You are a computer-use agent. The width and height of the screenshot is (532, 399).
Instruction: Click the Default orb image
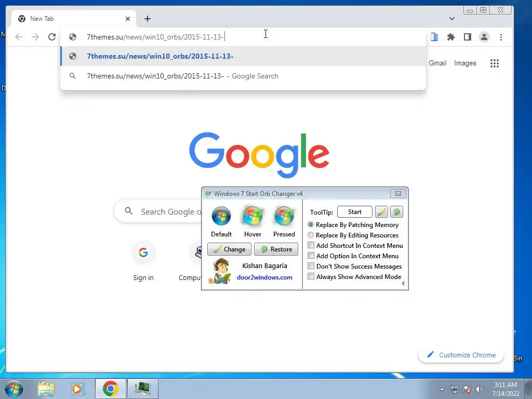pos(221,216)
